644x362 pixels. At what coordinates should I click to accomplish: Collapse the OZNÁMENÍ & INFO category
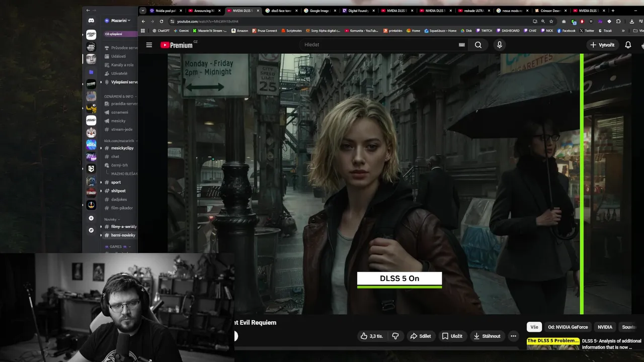pyautogui.click(x=120, y=96)
